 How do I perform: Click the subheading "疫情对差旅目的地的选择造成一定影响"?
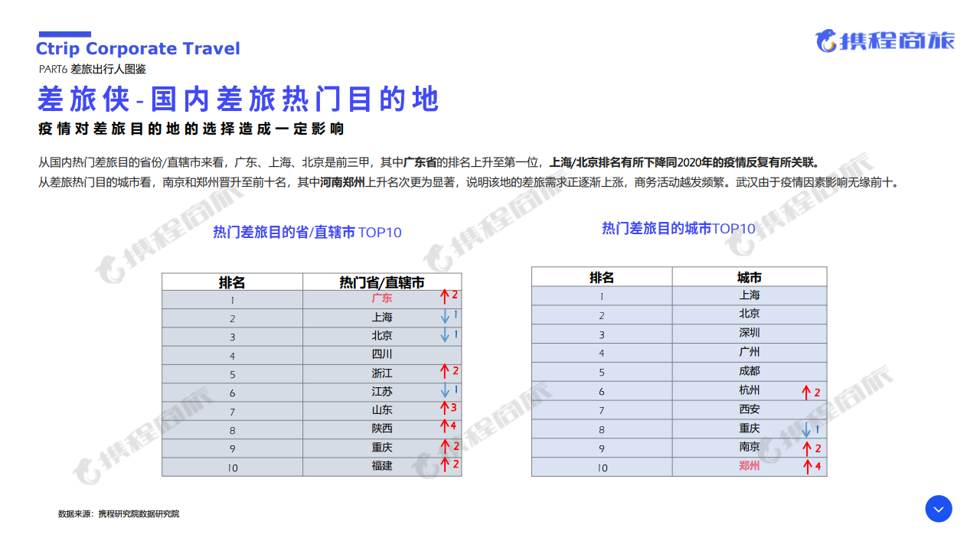pos(191,129)
